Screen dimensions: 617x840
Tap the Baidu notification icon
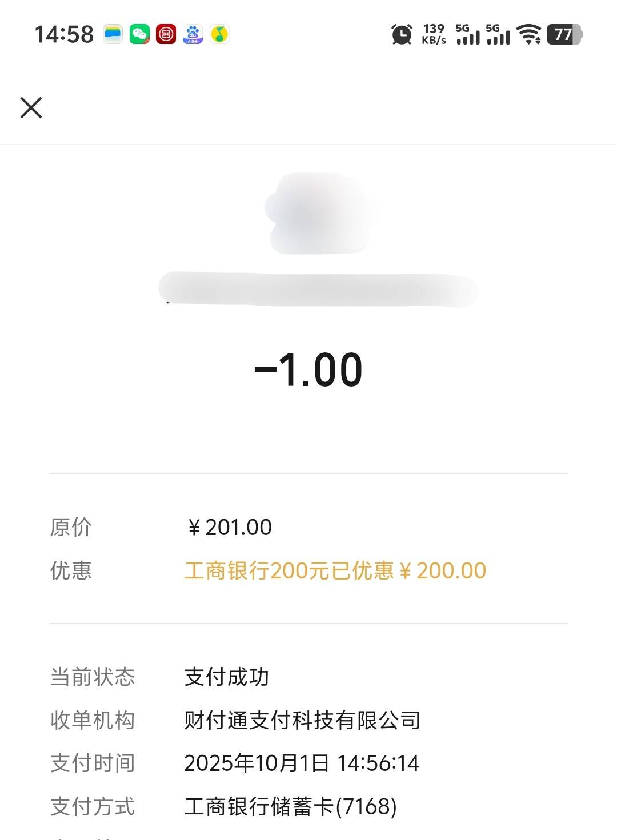(193, 34)
